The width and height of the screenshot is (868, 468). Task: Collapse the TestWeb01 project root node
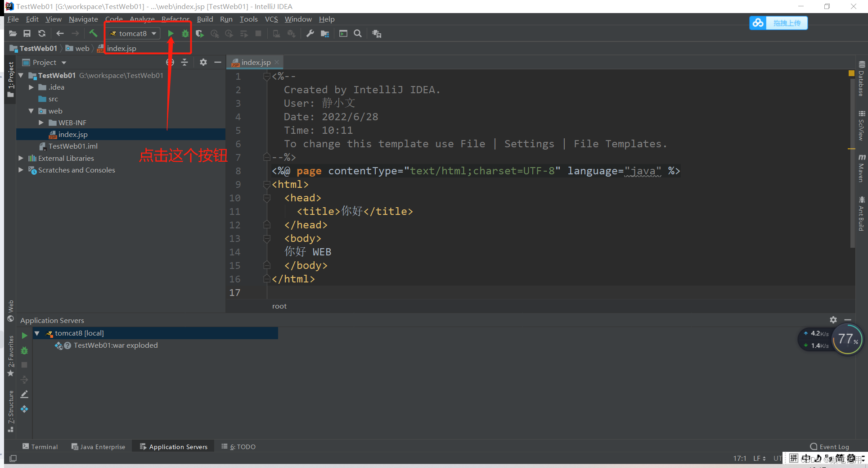[21, 75]
